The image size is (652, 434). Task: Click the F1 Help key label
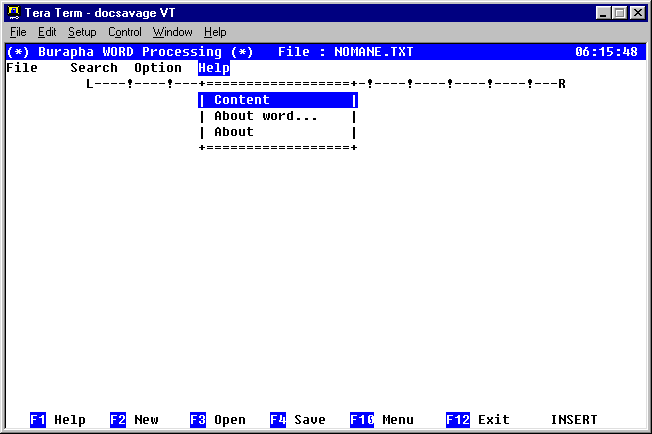[x=58, y=420]
